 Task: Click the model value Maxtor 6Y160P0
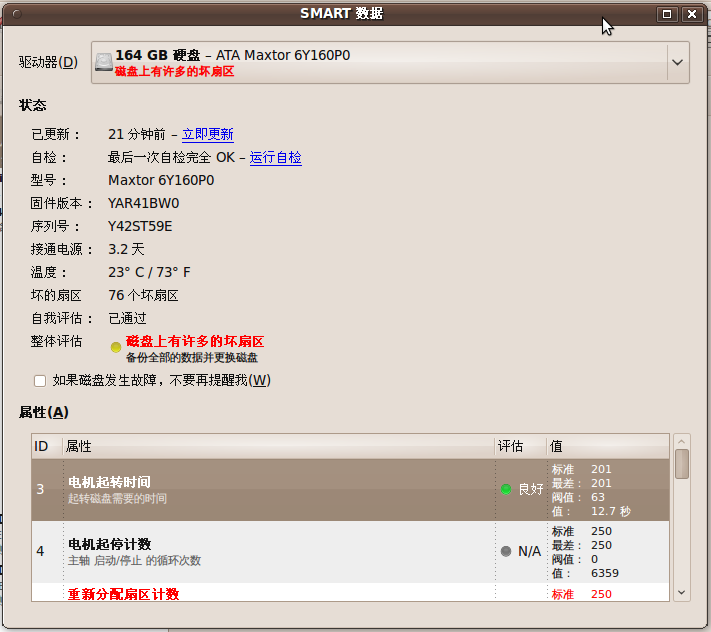coord(161,180)
